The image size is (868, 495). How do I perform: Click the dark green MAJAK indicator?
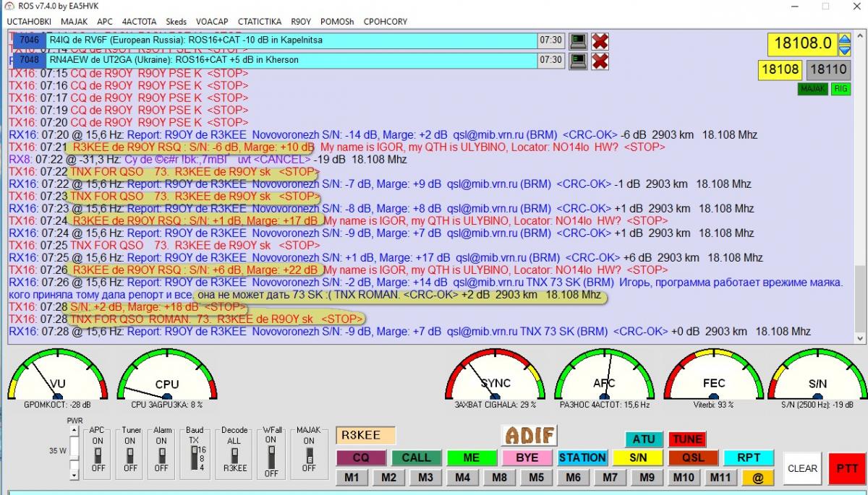[x=812, y=89]
